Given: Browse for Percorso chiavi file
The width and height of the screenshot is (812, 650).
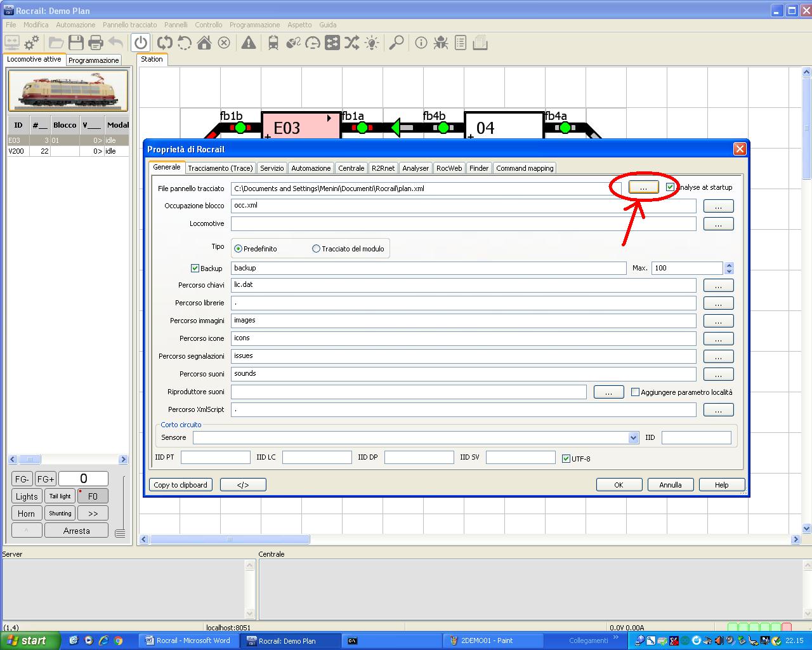Looking at the screenshot, I should (718, 286).
